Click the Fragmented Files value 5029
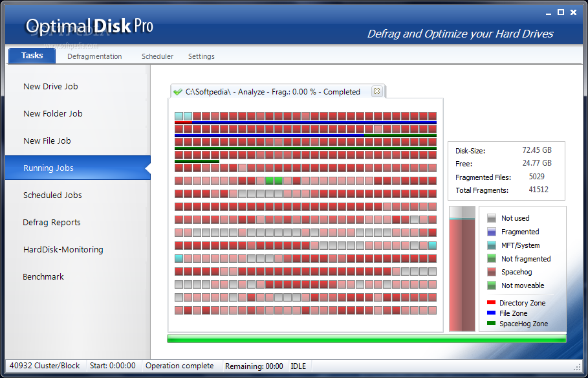Screen dimensions: 588x378 [537, 177]
